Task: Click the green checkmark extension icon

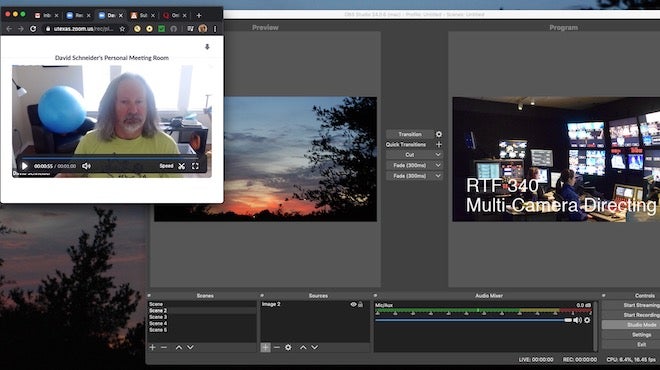Action: [161, 29]
